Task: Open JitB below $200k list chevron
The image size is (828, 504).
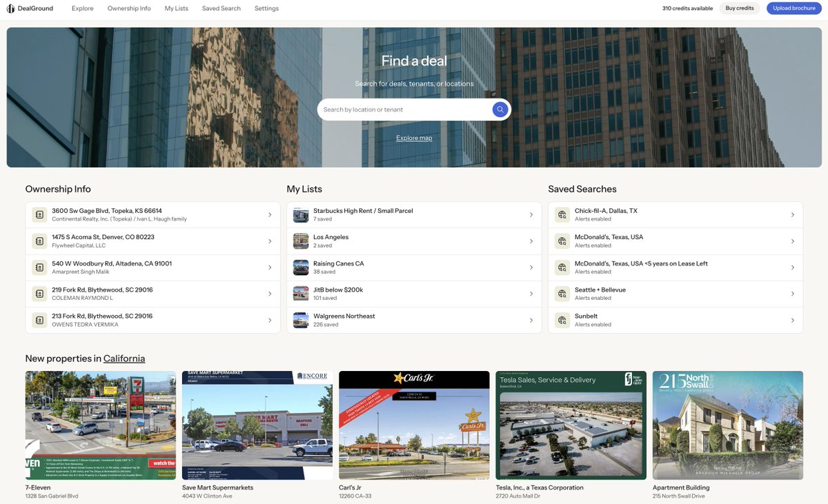Action: coord(531,294)
